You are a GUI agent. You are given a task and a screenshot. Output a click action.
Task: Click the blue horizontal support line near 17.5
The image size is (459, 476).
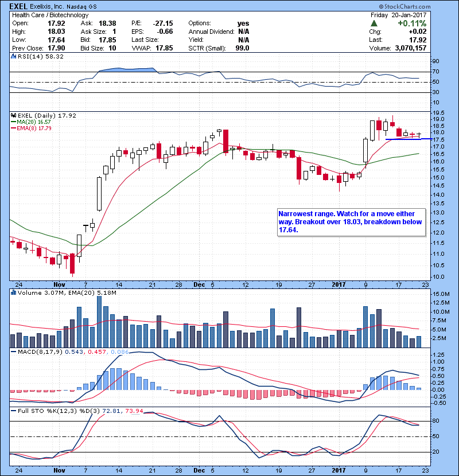(409, 139)
